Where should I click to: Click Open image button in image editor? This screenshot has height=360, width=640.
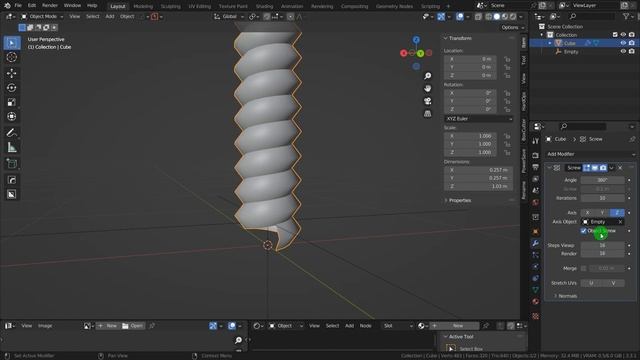[133, 326]
